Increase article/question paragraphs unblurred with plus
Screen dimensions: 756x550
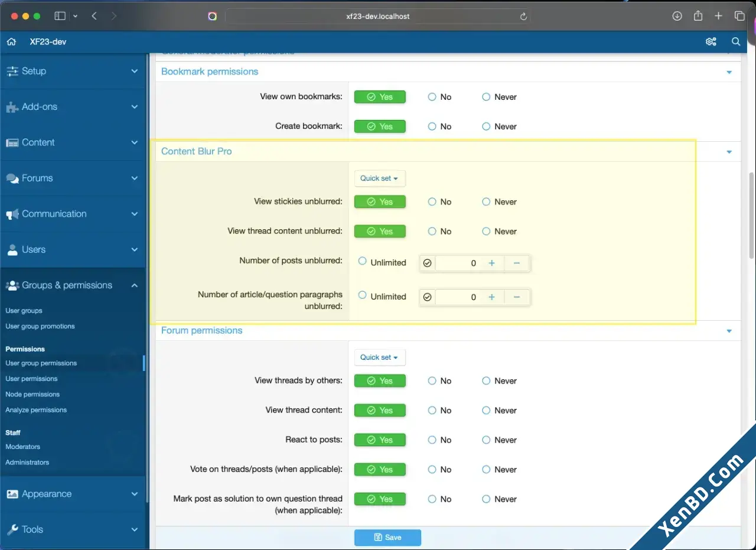491,297
